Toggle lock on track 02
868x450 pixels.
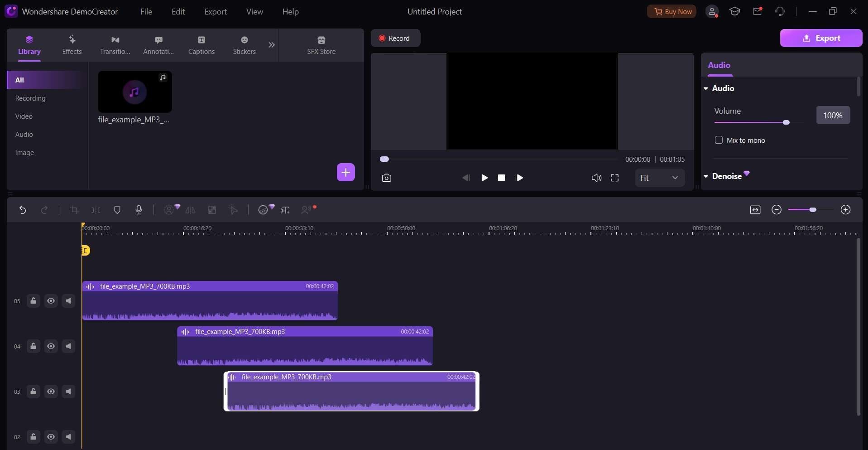pos(34,437)
